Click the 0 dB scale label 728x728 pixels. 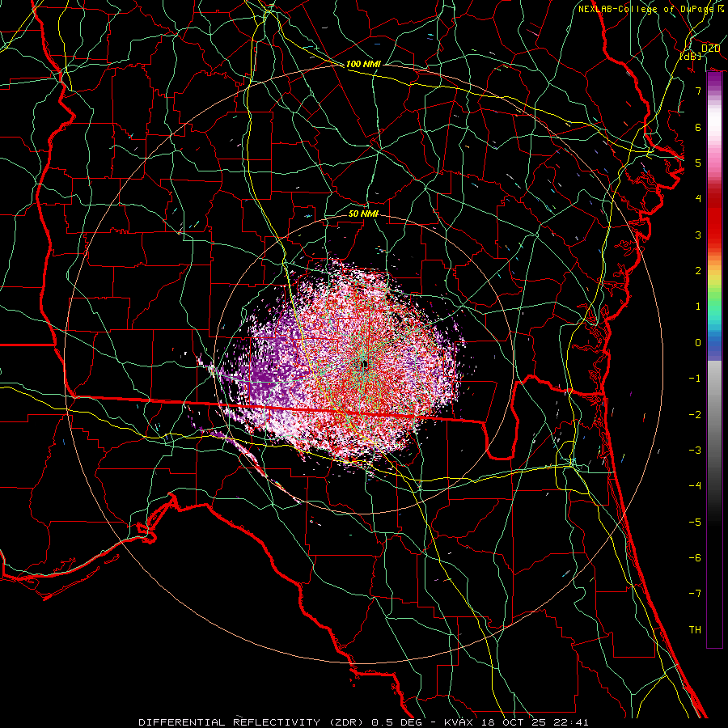click(698, 343)
